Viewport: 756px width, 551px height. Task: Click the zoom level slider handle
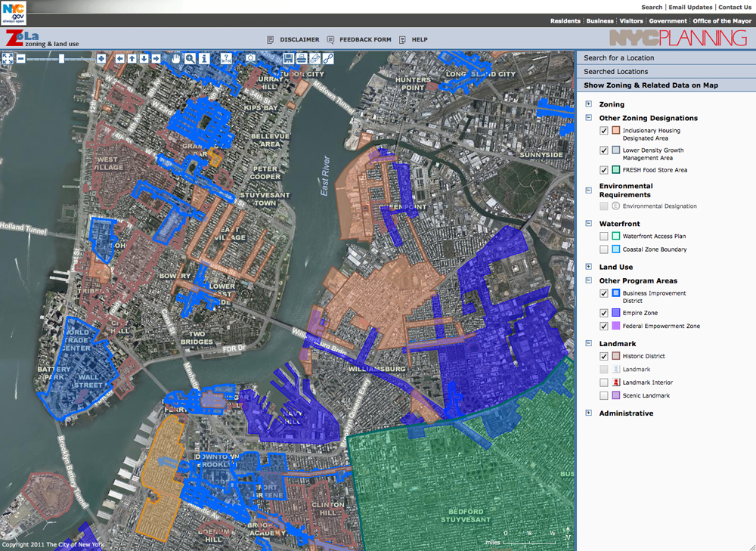(61, 58)
